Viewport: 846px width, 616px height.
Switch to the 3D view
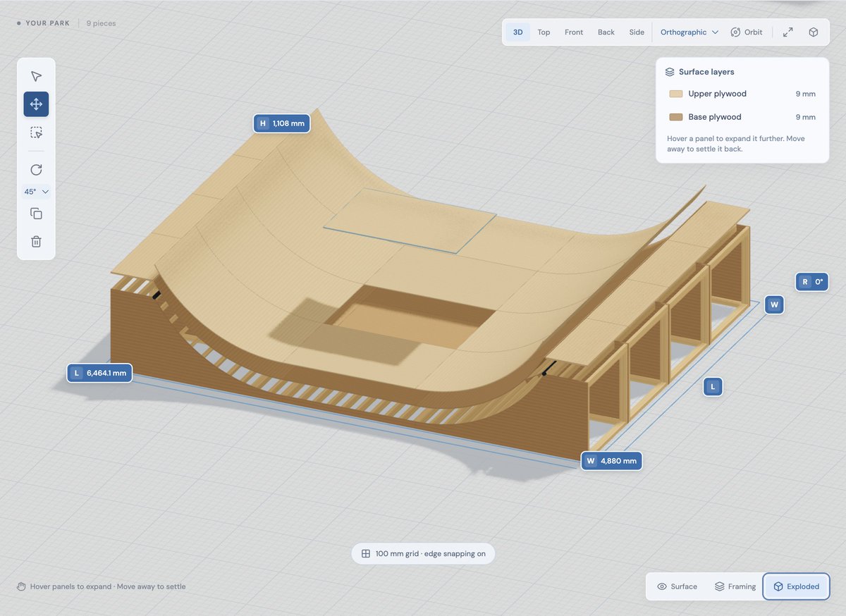click(518, 32)
